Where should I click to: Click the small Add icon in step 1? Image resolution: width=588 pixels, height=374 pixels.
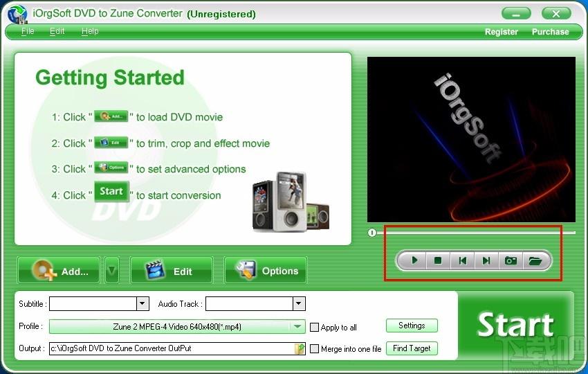coord(111,116)
